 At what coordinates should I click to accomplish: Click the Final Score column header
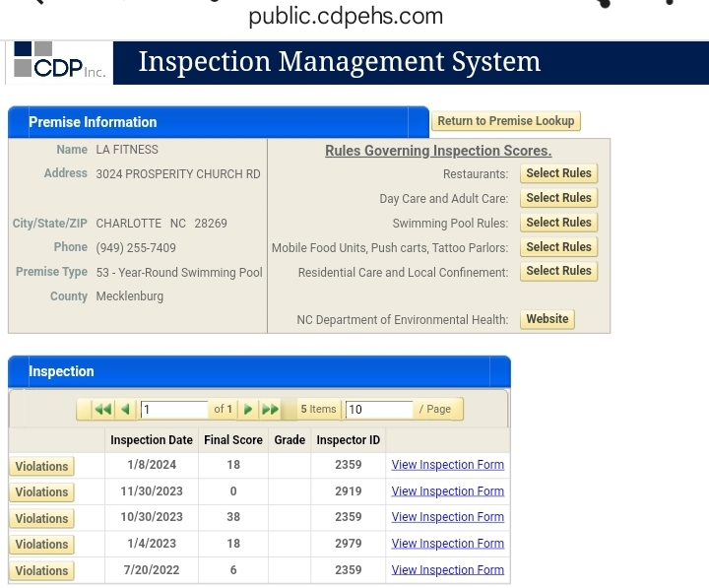click(232, 440)
